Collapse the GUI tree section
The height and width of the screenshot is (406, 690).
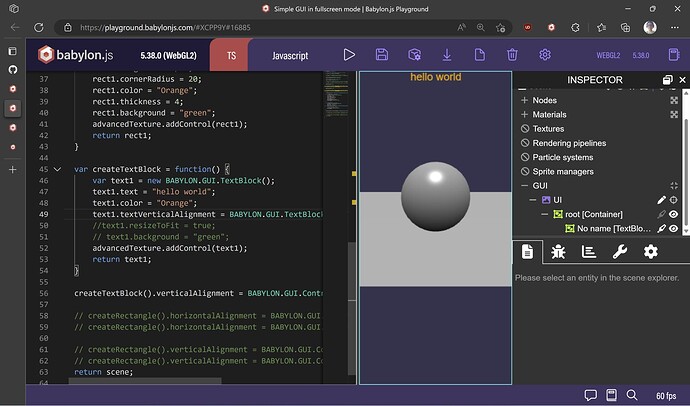tap(524, 186)
